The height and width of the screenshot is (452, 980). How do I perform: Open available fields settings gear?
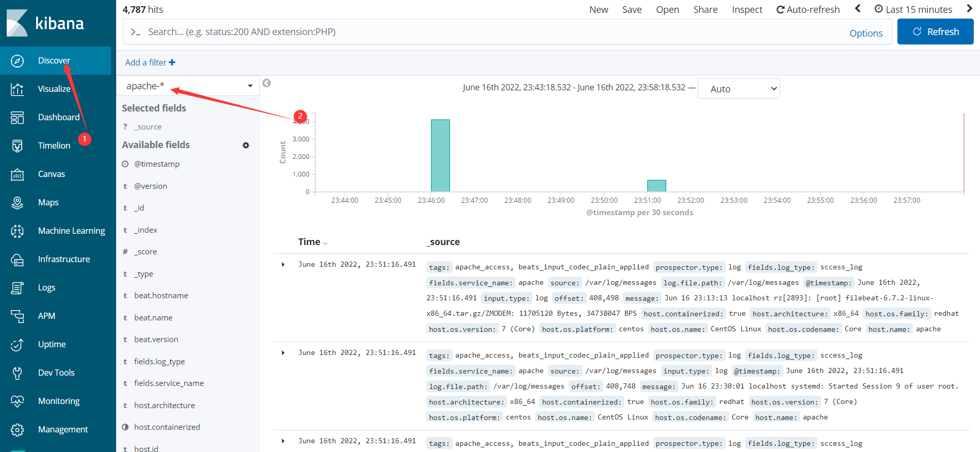pyautogui.click(x=246, y=146)
